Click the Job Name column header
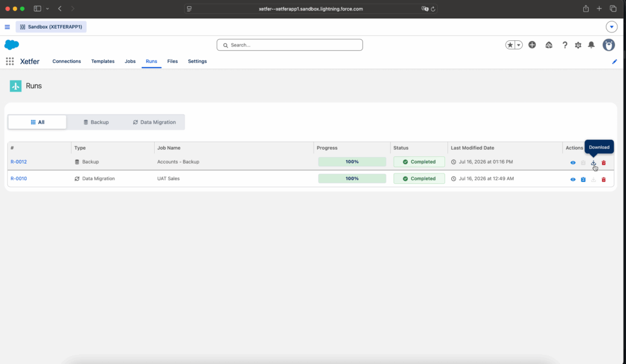626x364 pixels. 169,148
